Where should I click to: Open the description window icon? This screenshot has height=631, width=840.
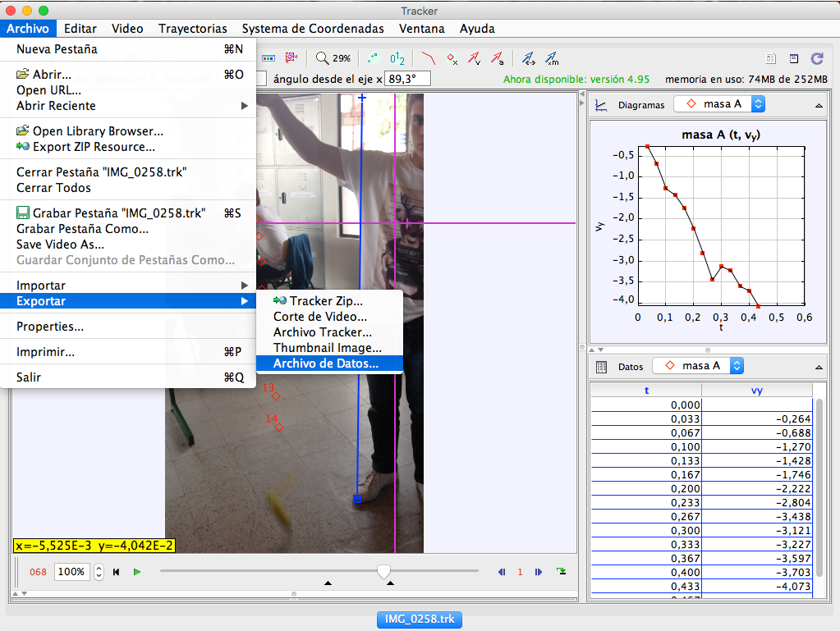[x=794, y=58]
